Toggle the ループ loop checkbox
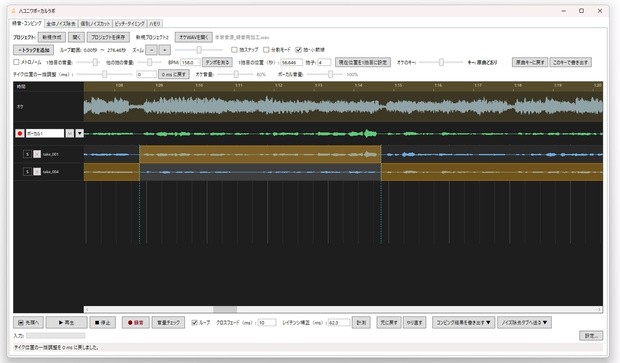The width and height of the screenshot is (620, 363). (x=194, y=323)
